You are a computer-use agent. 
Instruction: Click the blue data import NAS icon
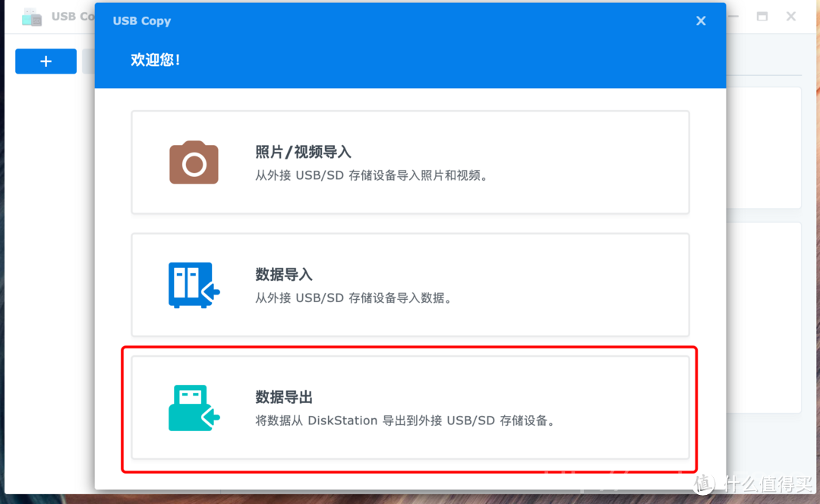pos(194,285)
